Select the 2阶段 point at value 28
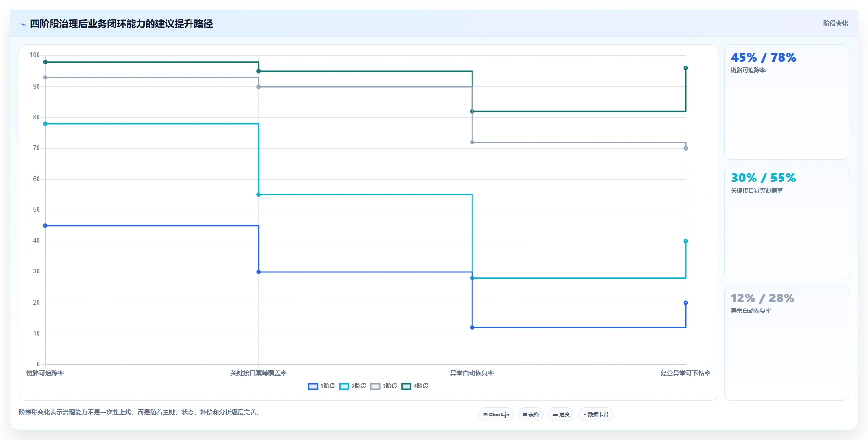Screen dimensions: 868x440 pyautogui.click(x=472, y=278)
